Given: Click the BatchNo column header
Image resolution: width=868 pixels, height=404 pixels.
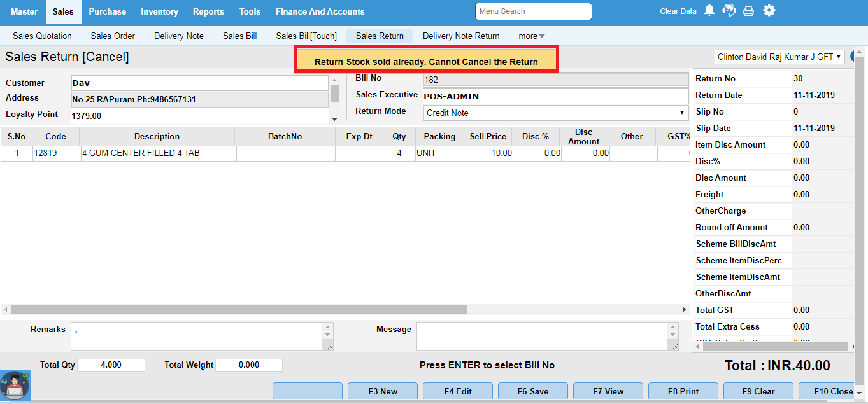Looking at the screenshot, I should 285,136.
